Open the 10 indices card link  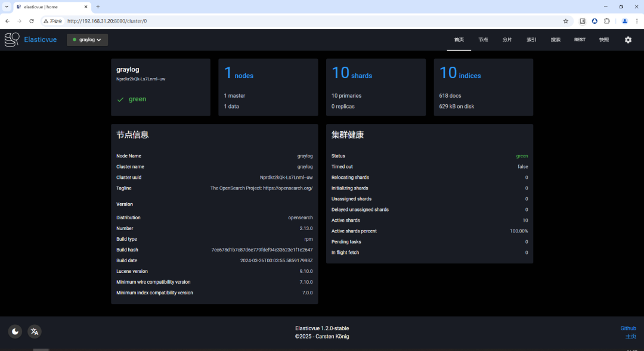460,73
